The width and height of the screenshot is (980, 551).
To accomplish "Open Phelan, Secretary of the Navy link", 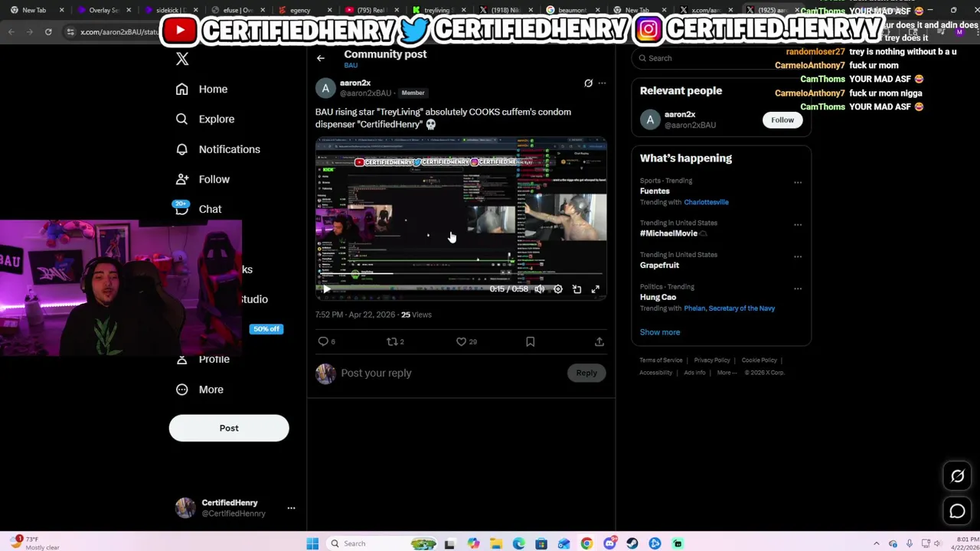I will click(729, 308).
